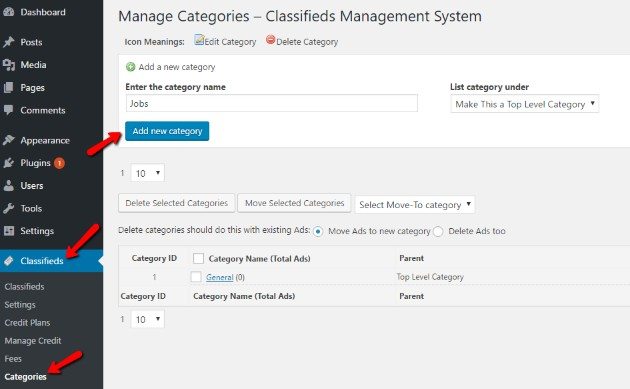The width and height of the screenshot is (630, 389).
Task: Open the Pages menu item
Action: [x=33, y=88]
